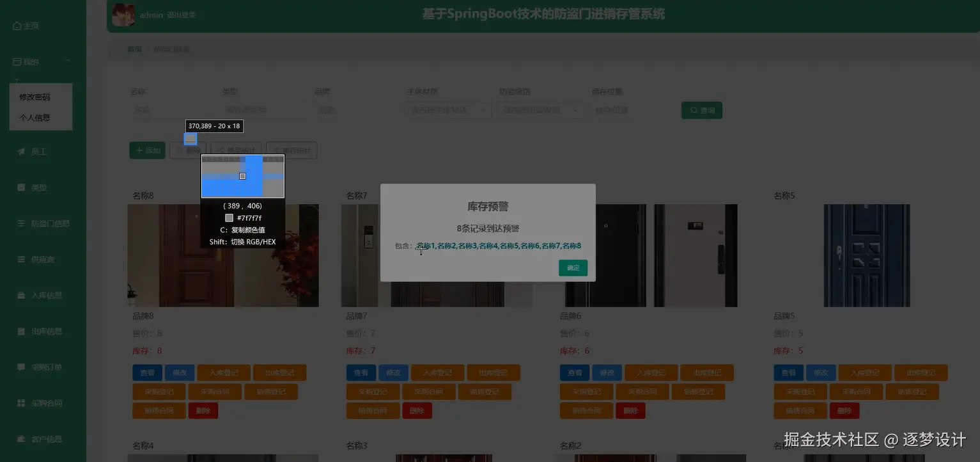
Task: Click 销售登记 on the 名称5 card
Action: pyautogui.click(x=912, y=392)
